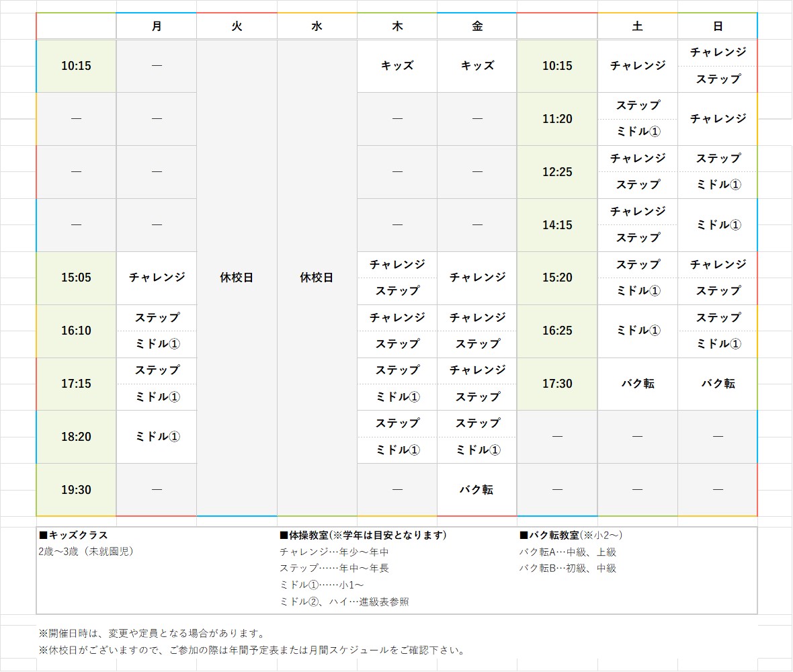Click Monday 18:20 ミドル① cell
The height and width of the screenshot is (672, 793).
tap(157, 437)
